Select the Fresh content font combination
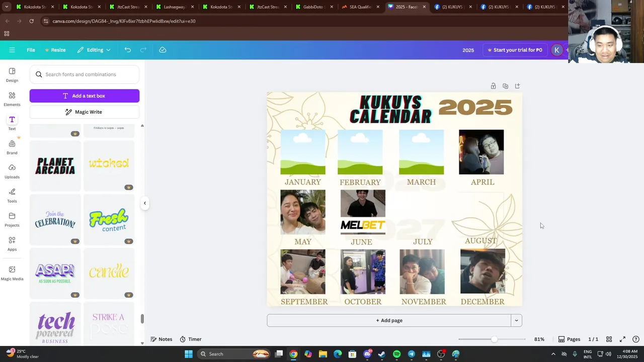 (x=109, y=220)
